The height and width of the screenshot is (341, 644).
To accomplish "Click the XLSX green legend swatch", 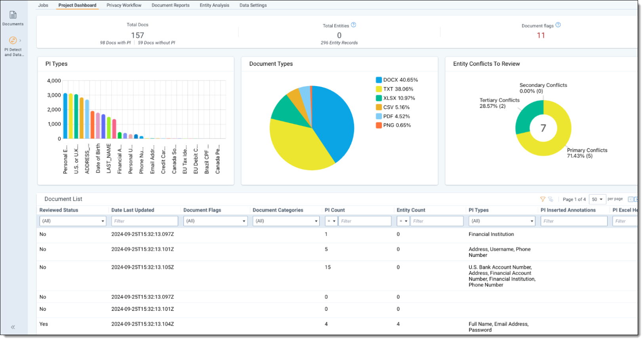I will 379,98.
